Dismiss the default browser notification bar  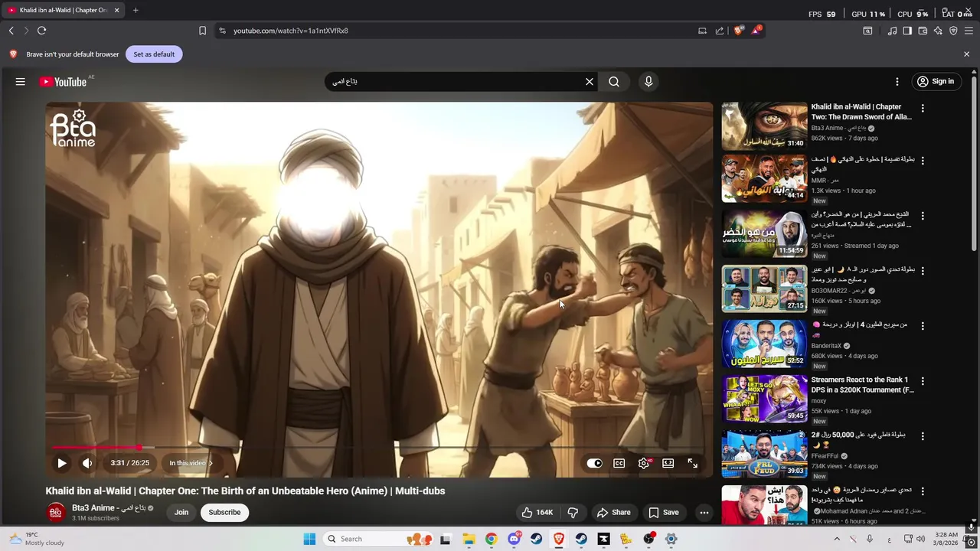[966, 54]
